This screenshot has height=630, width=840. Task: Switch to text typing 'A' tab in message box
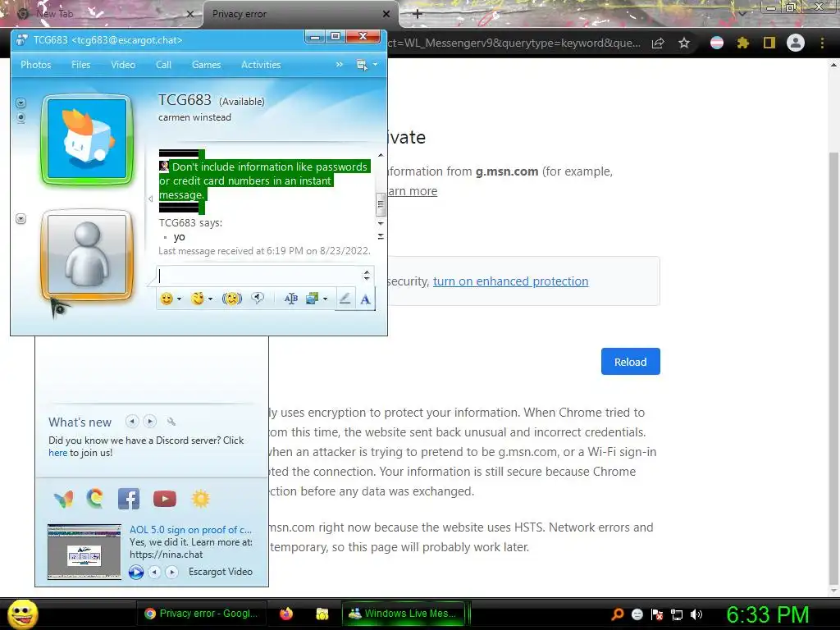coord(365,299)
